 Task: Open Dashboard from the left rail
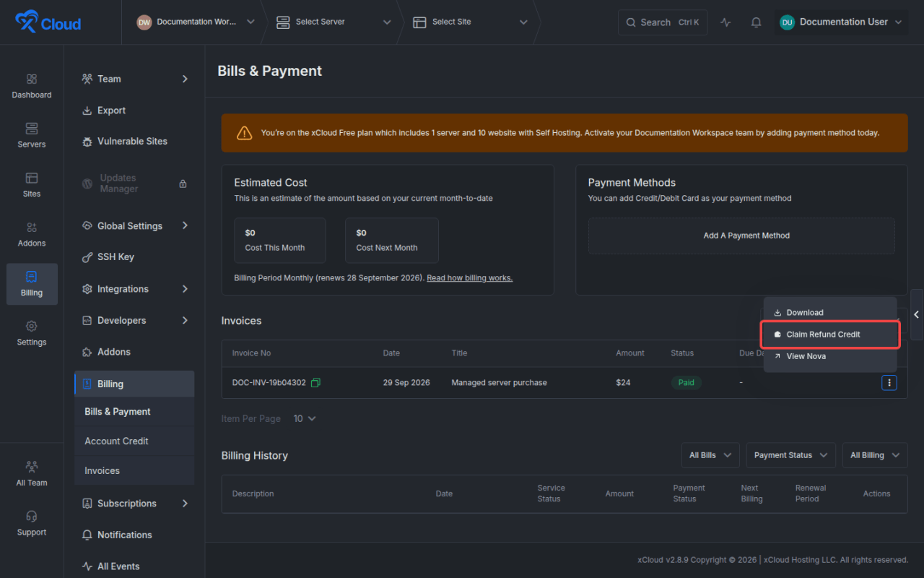click(32, 86)
